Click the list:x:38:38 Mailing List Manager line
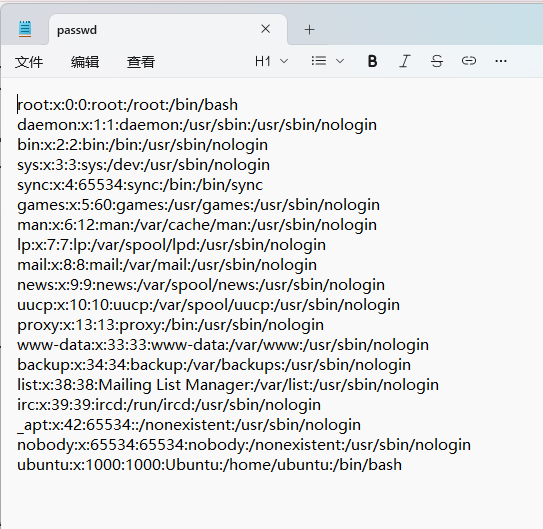 point(228,385)
